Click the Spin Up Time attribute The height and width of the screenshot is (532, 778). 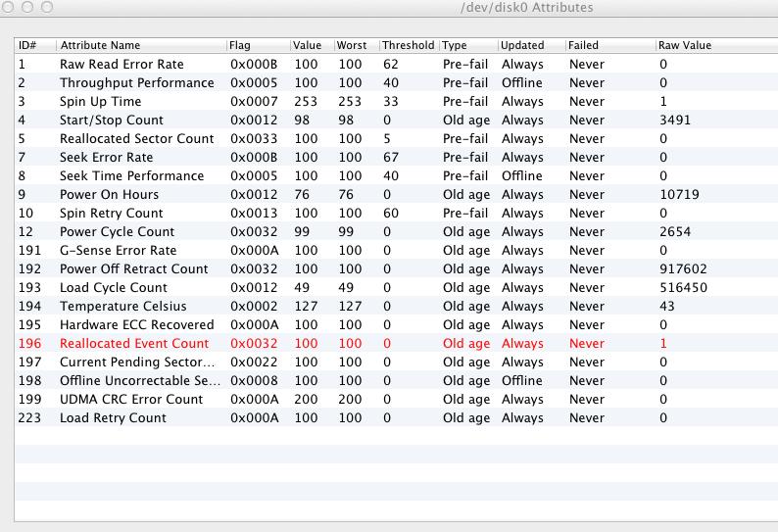[x=100, y=102]
